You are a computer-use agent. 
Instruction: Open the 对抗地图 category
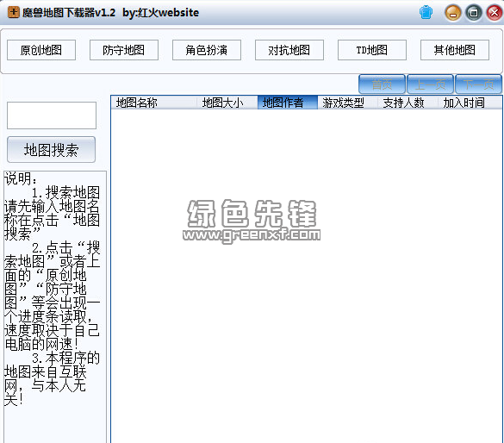click(289, 50)
